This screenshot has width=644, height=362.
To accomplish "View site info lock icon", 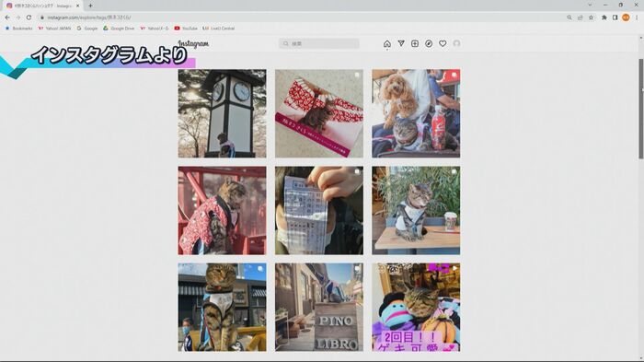I will (42, 18).
